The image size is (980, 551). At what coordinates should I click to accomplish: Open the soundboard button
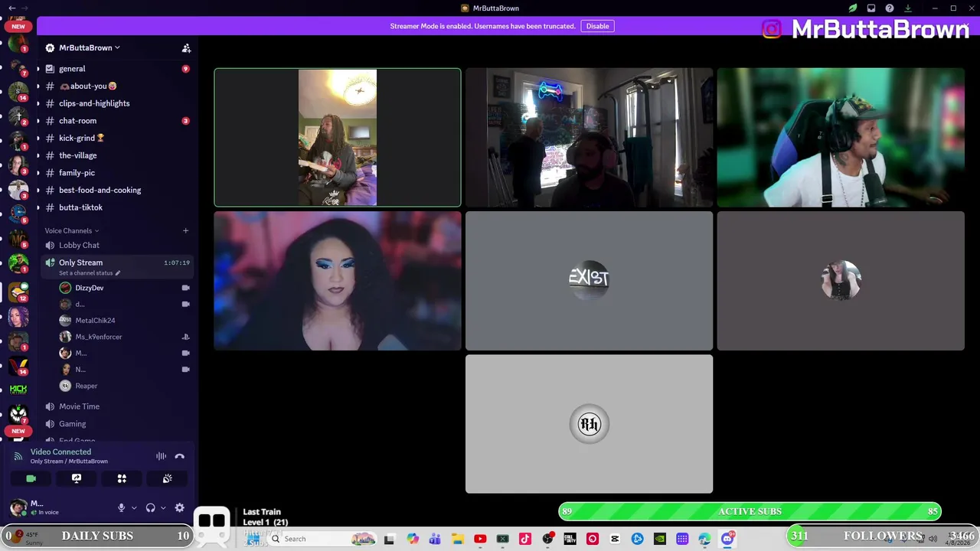pos(167,478)
